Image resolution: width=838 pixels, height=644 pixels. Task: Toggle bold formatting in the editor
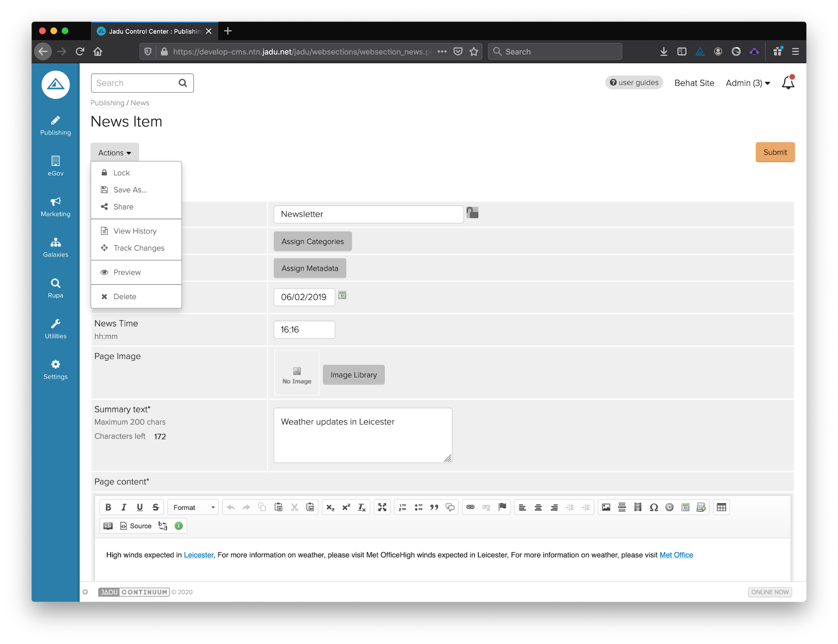coord(108,507)
